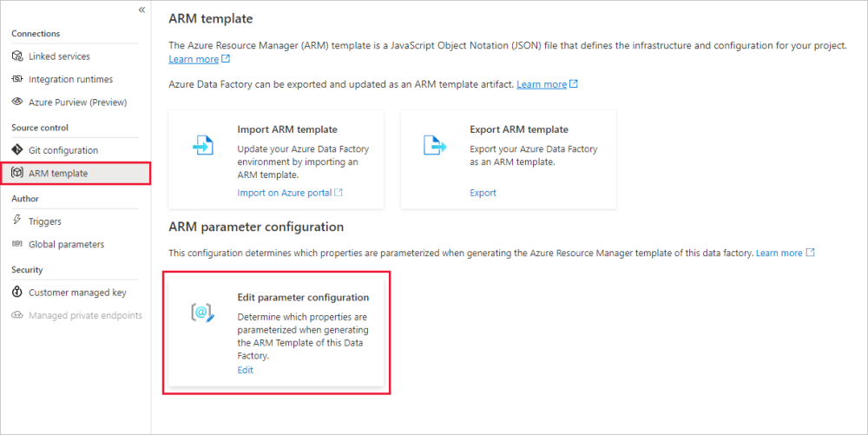868x435 pixels.
Task: Collapse the sidebar with double chevron
Action: point(141,10)
